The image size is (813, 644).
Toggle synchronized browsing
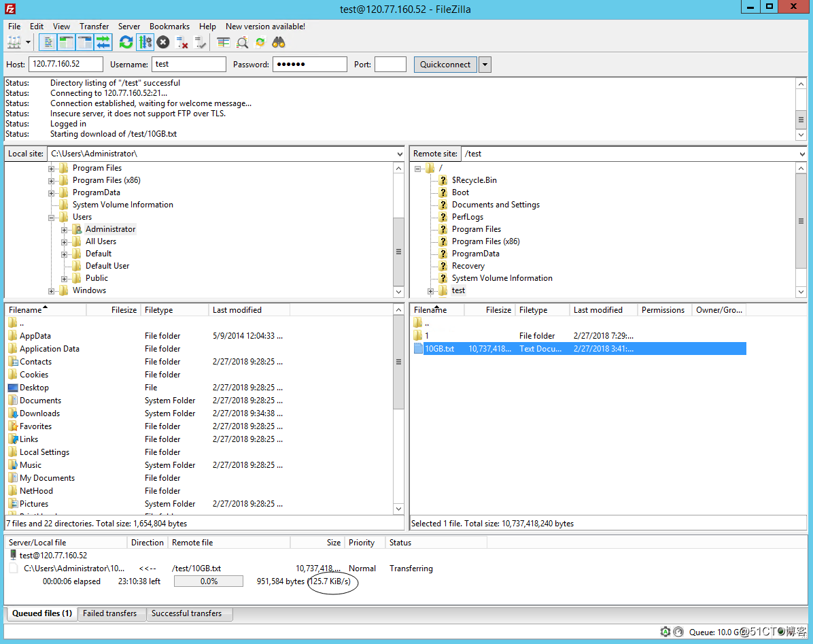pos(260,43)
